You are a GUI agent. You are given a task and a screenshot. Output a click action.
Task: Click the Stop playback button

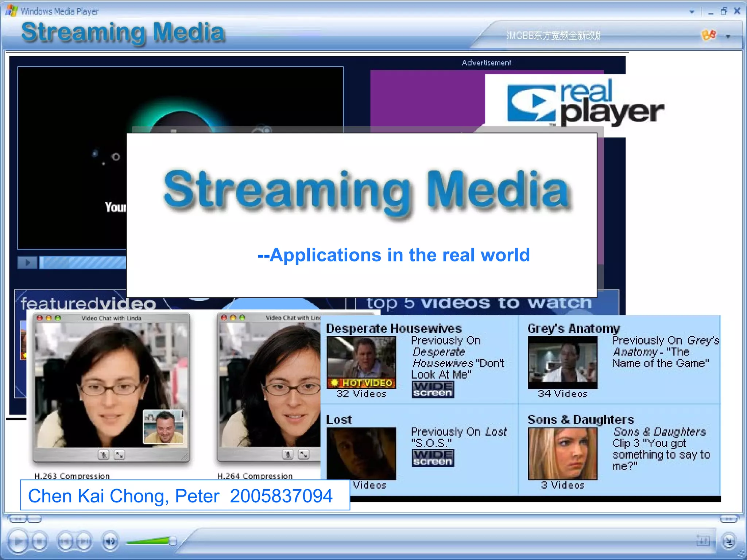(x=39, y=541)
